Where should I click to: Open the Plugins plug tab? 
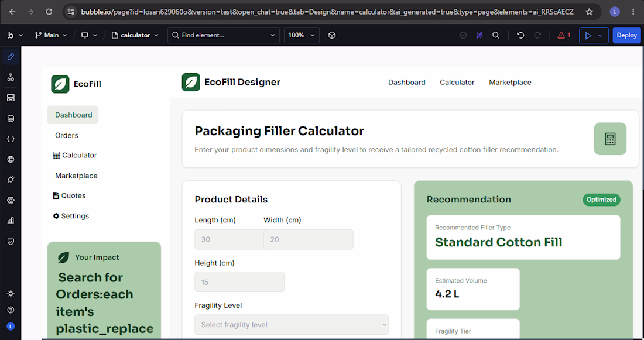point(11,180)
